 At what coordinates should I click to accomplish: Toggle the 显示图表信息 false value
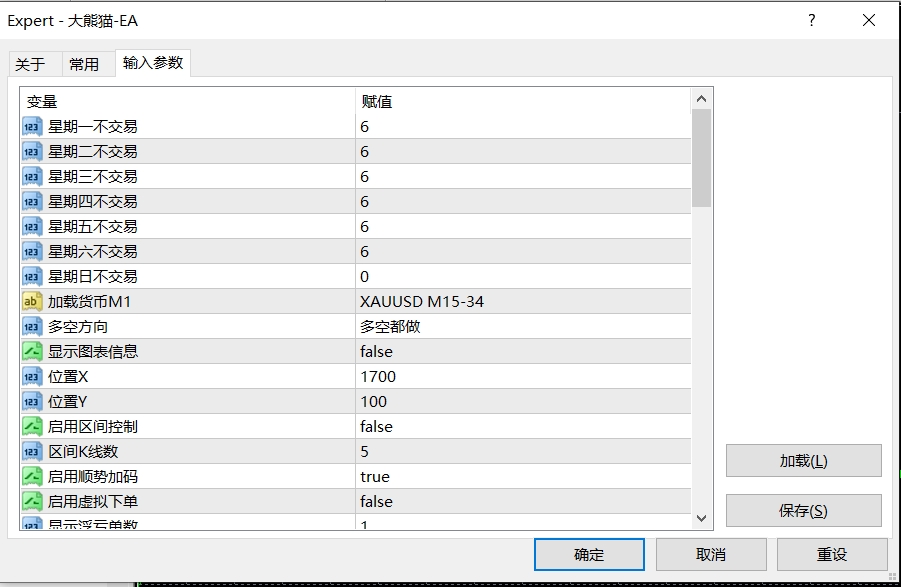(x=377, y=352)
